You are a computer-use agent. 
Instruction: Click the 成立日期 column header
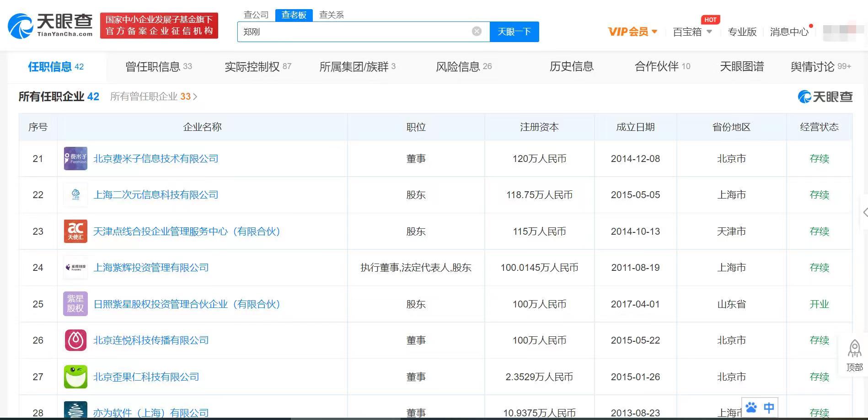click(635, 127)
